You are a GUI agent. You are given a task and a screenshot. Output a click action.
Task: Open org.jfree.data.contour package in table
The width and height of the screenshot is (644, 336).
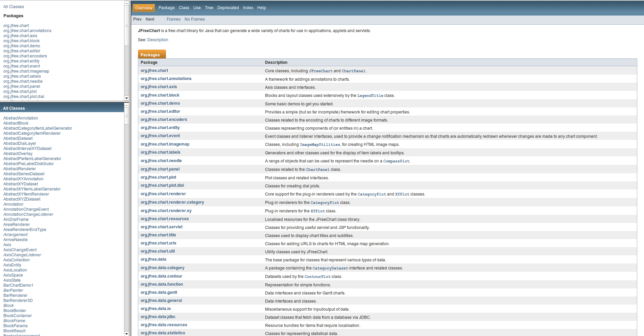[161, 276]
